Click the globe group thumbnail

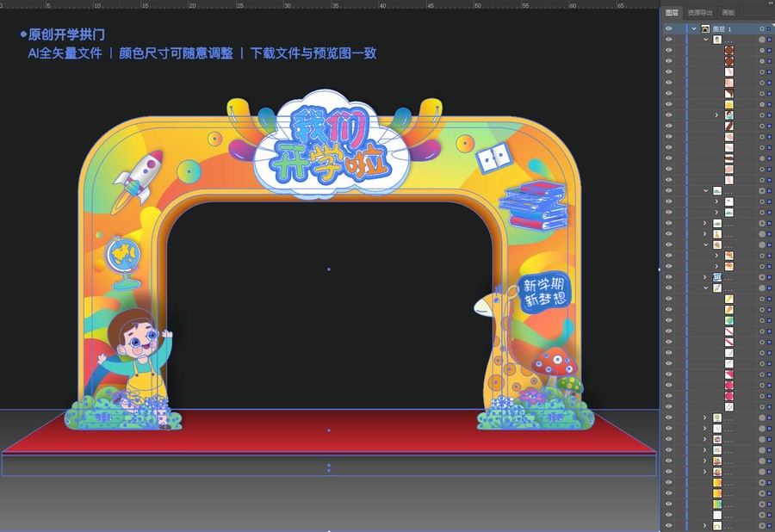717,418
